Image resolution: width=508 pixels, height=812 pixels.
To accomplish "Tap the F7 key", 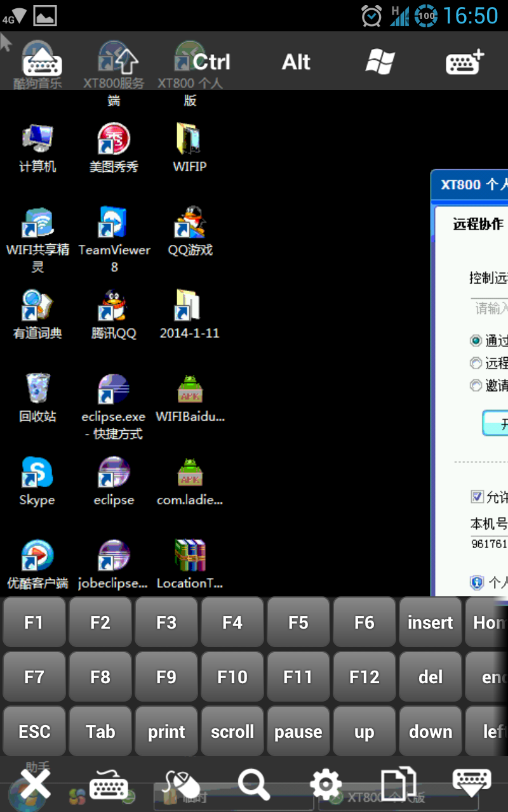I will point(34,677).
